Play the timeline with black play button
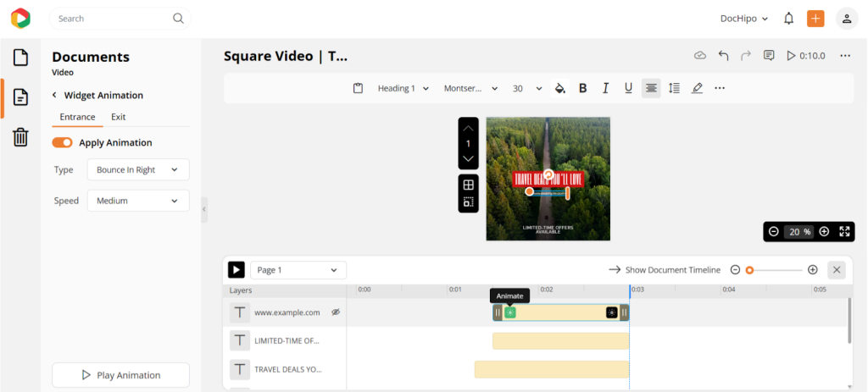Screen dimensions: 868x392 coord(236,270)
